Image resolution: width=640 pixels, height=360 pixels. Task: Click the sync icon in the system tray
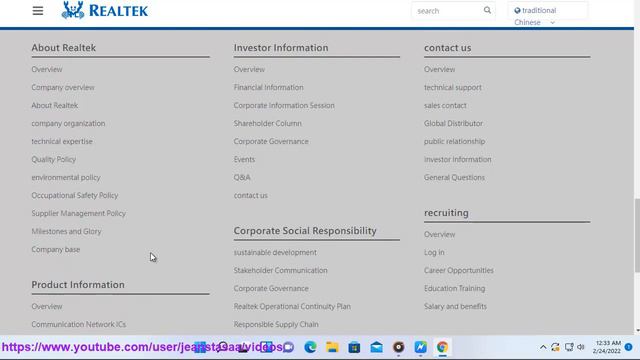tap(555, 347)
